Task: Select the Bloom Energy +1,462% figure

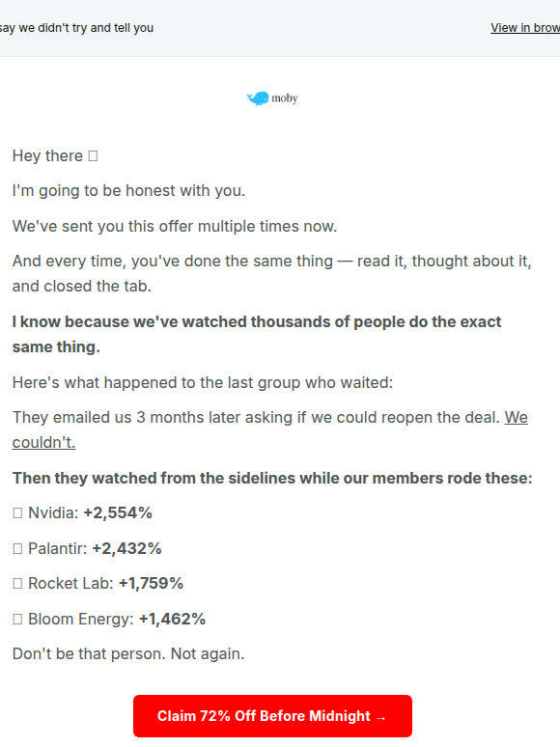Action: click(172, 619)
